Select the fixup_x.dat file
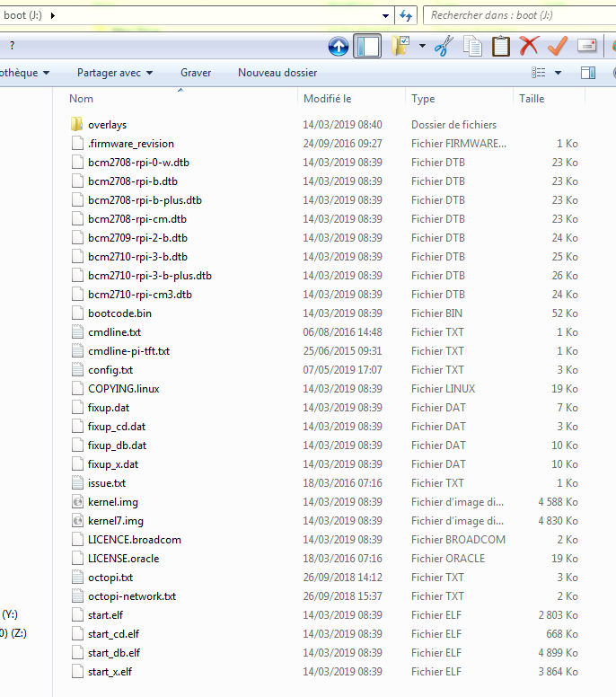 click(x=113, y=464)
